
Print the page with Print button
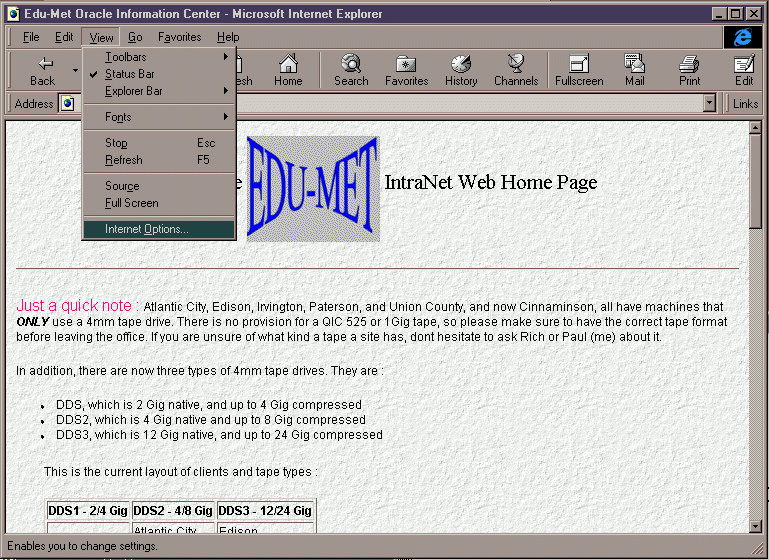690,70
